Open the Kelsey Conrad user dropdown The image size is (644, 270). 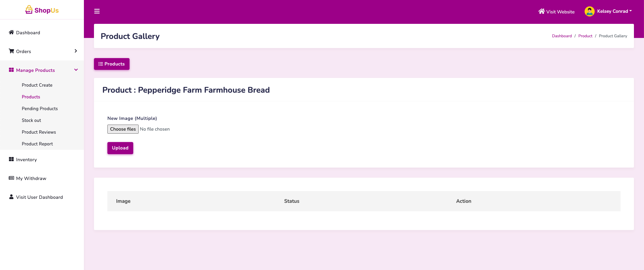pyautogui.click(x=614, y=11)
